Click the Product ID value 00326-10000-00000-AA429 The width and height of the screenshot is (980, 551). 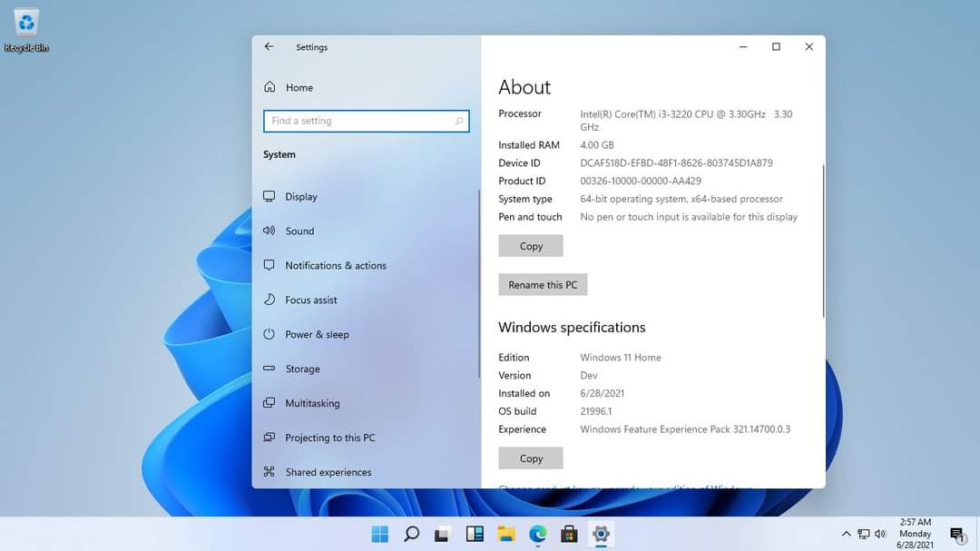(x=641, y=181)
